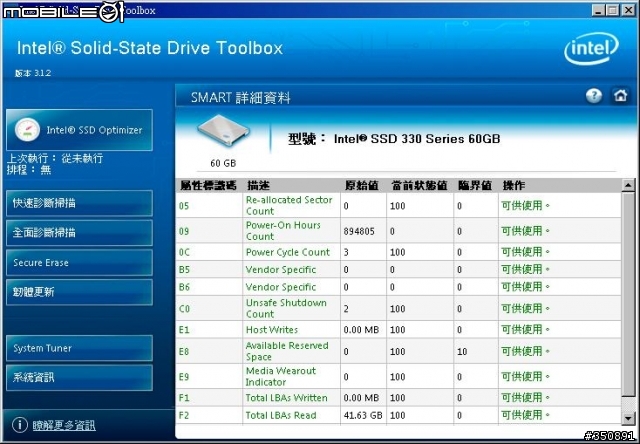Click the SMART table scrollbar thumb
The height and width of the screenshot is (444, 640).
click(628, 294)
